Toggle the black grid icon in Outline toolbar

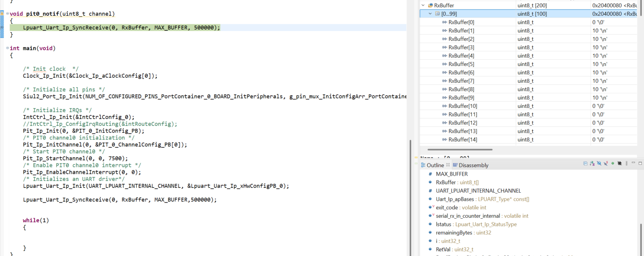pos(619,163)
